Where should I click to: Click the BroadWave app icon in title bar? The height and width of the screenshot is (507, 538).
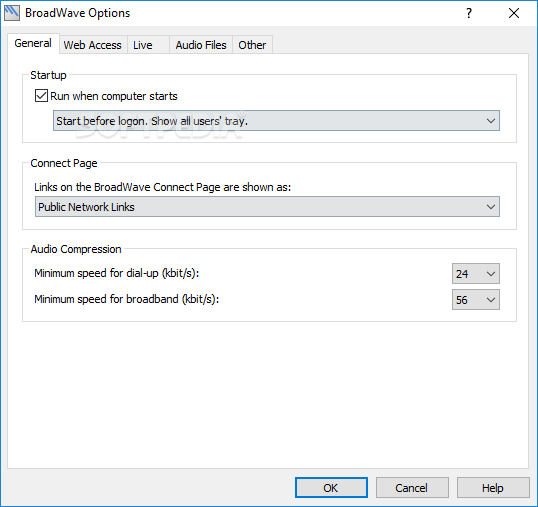click(x=12, y=13)
